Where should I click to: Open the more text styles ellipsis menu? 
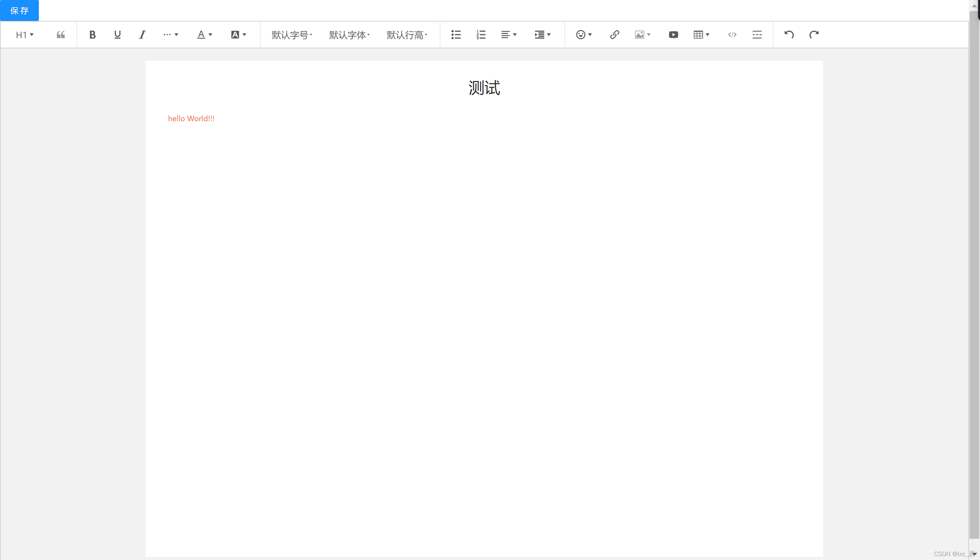coord(171,35)
